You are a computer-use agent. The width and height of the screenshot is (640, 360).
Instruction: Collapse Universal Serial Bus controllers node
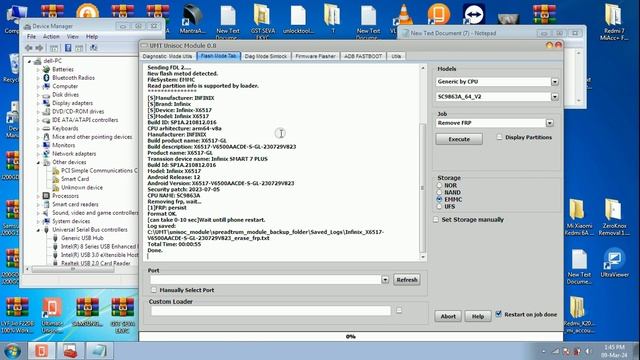38,230
